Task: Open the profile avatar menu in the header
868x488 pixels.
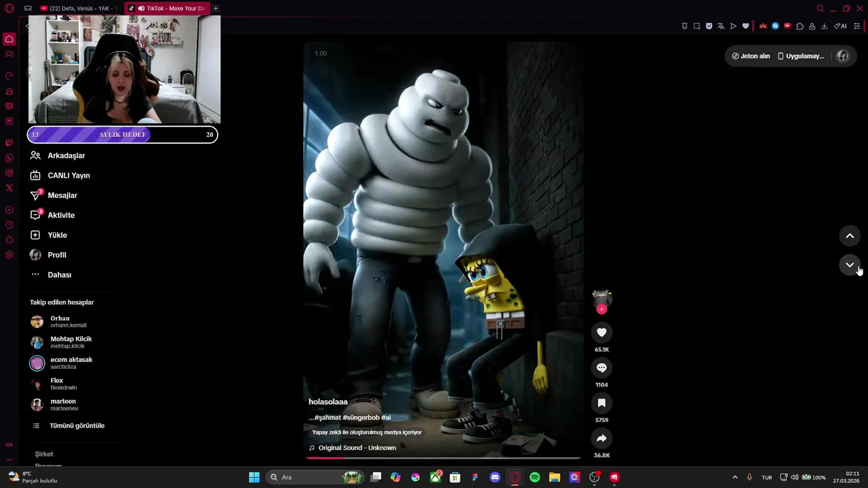Action: [x=843, y=56]
